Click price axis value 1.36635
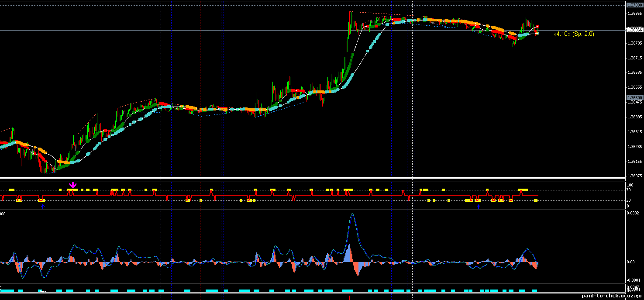 point(635,72)
